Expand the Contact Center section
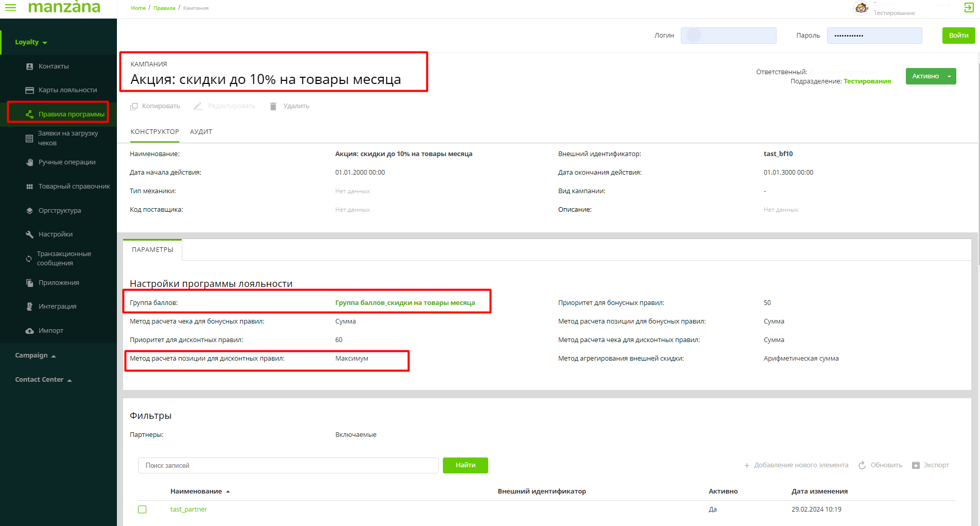This screenshot has width=980, height=526. [43, 380]
